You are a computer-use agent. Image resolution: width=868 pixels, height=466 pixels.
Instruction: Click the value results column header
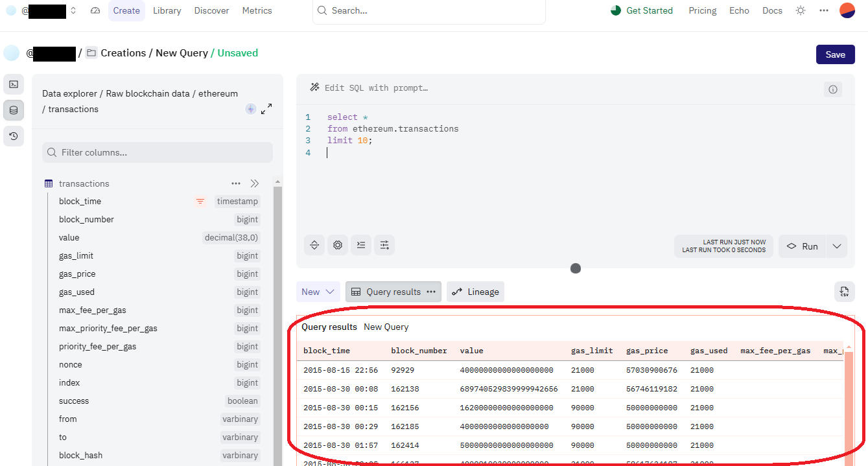(471, 351)
